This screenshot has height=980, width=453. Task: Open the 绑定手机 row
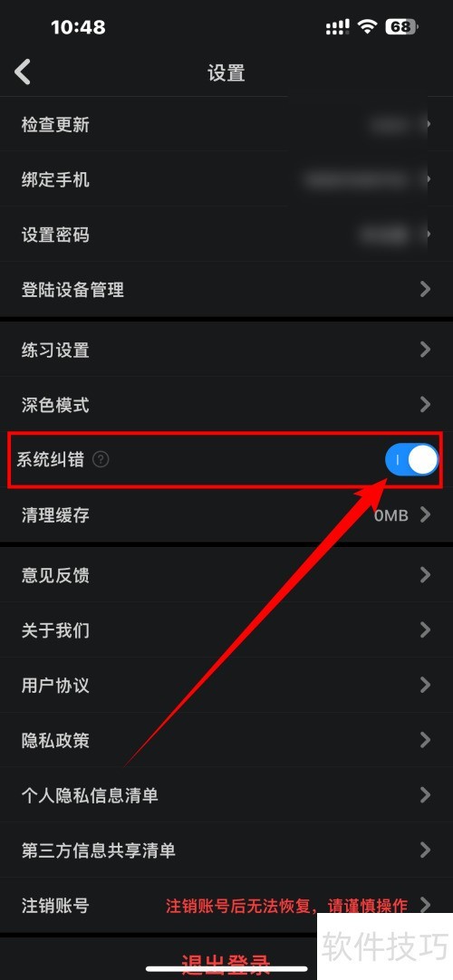[226, 179]
